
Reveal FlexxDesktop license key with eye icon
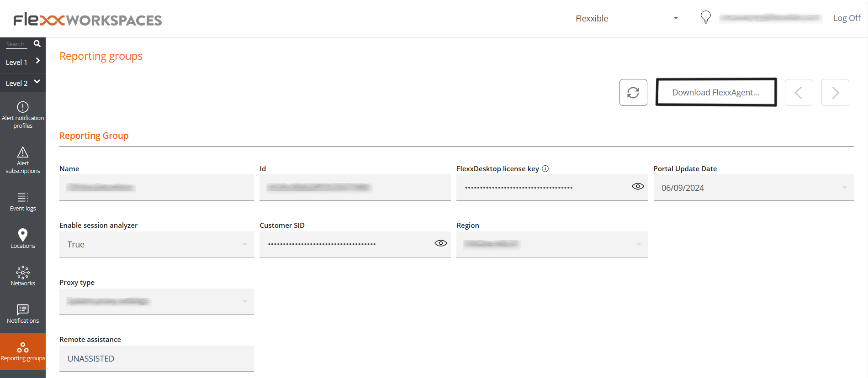click(x=638, y=186)
